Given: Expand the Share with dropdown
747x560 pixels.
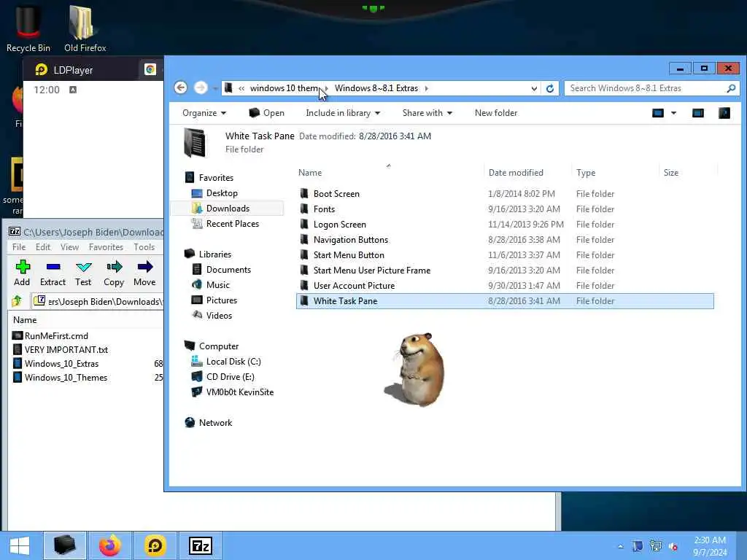Looking at the screenshot, I should (x=427, y=113).
